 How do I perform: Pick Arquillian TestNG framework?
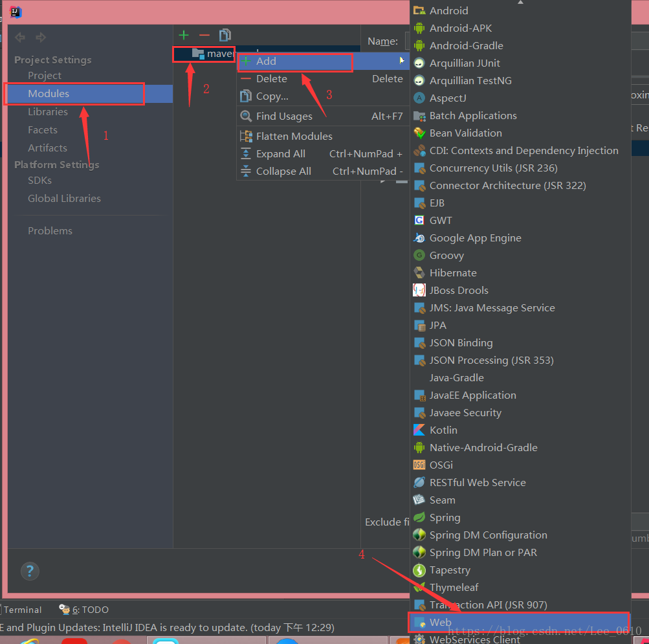tap(520, 80)
